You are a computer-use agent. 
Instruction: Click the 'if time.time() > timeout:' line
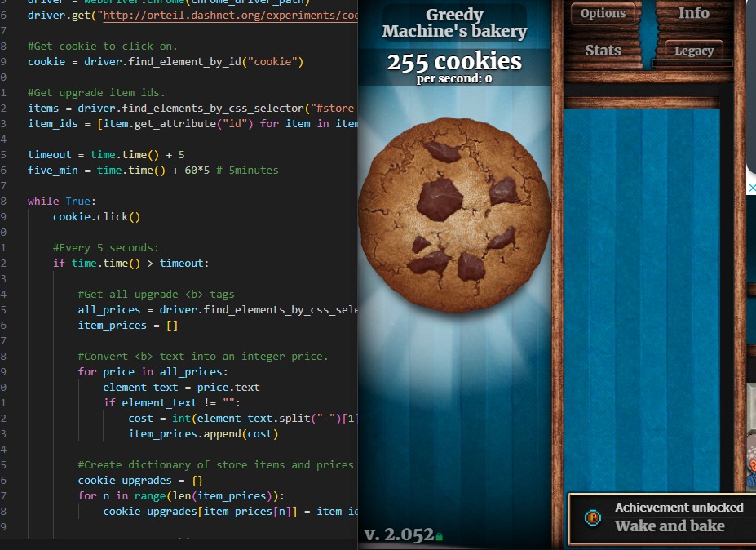(130, 264)
